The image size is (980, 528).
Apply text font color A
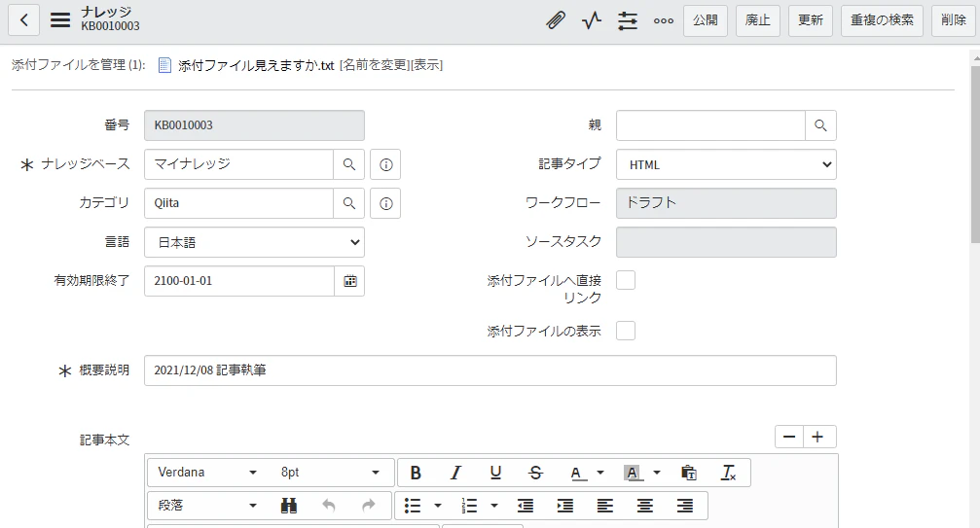tap(577, 473)
